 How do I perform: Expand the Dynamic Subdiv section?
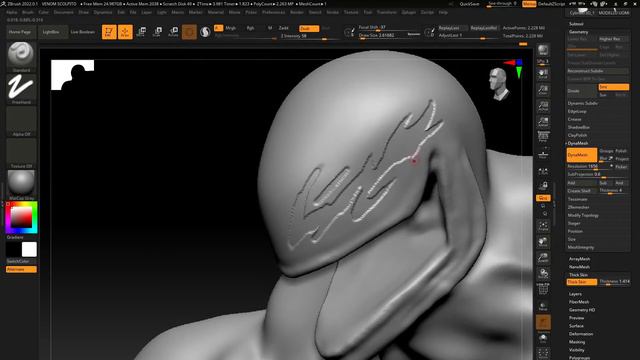pos(583,103)
